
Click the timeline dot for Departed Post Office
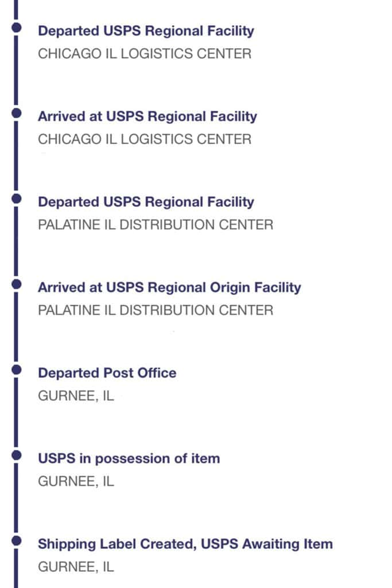click(x=16, y=370)
